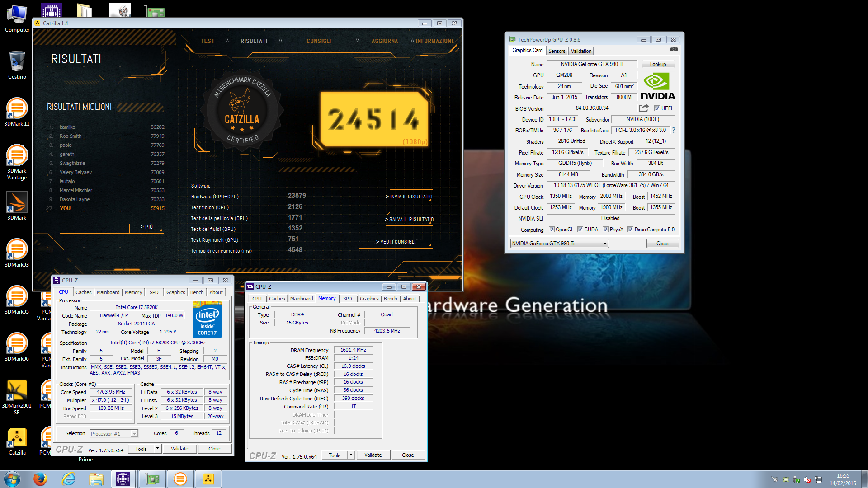Click Close button in GPU-Z window
The height and width of the screenshot is (488, 868).
(662, 244)
